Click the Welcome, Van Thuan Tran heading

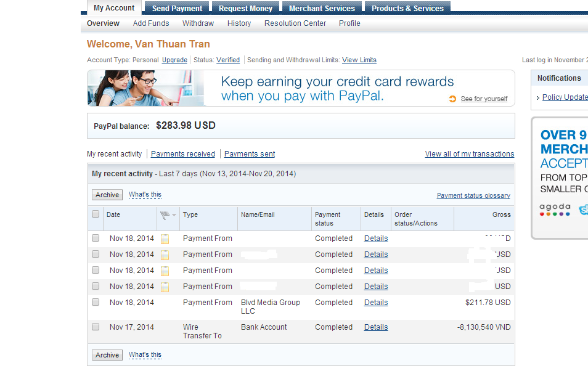click(148, 44)
